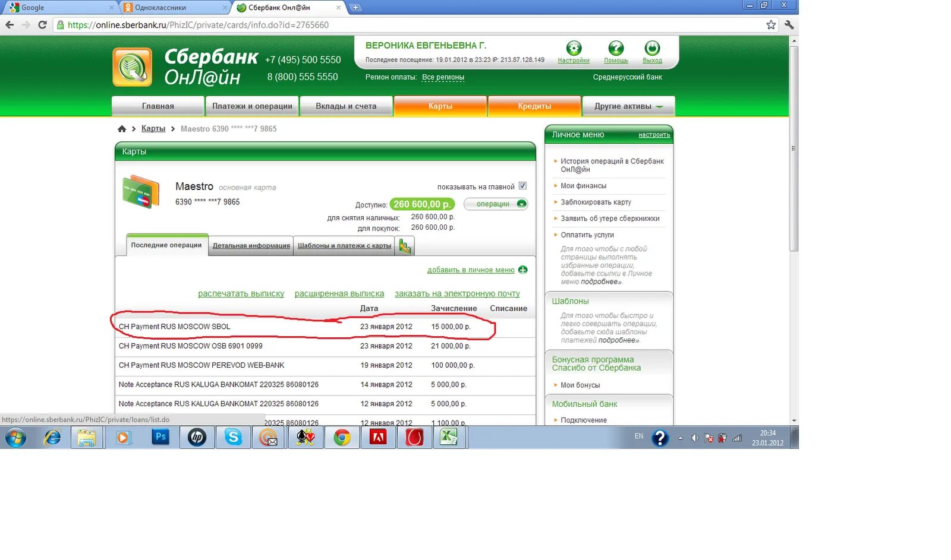Screen dimensions: 951x560
Task: Reload the page with refresh icon
Action: [42, 25]
